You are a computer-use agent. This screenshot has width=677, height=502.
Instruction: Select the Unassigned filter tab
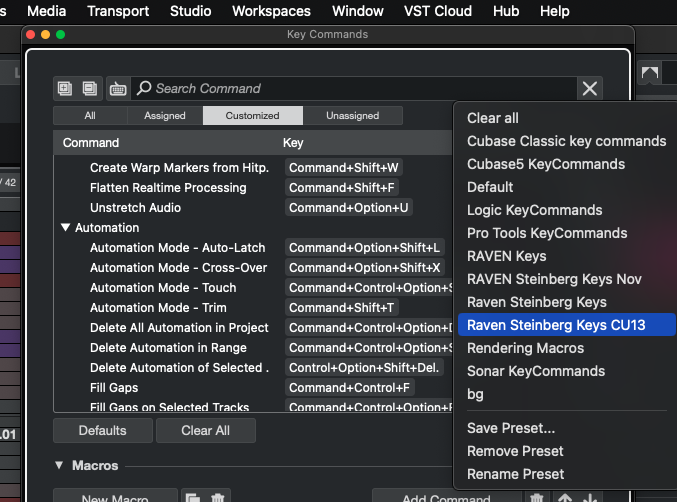(x=353, y=116)
